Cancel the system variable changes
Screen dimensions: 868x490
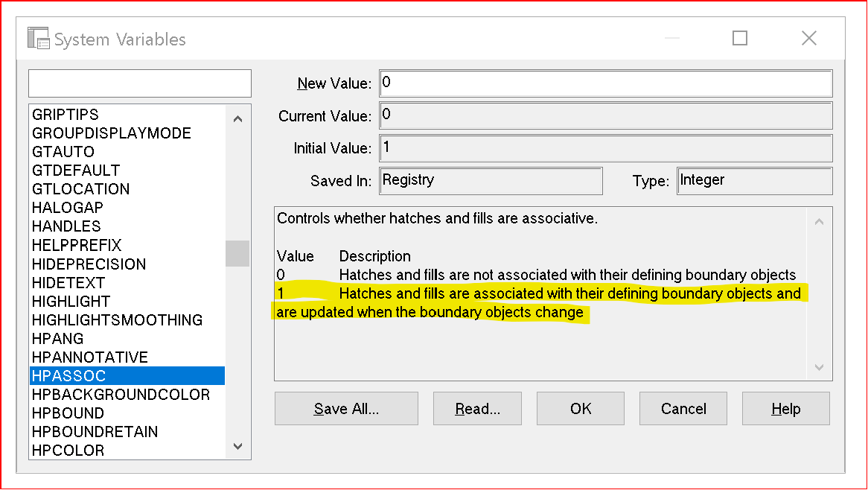683,409
